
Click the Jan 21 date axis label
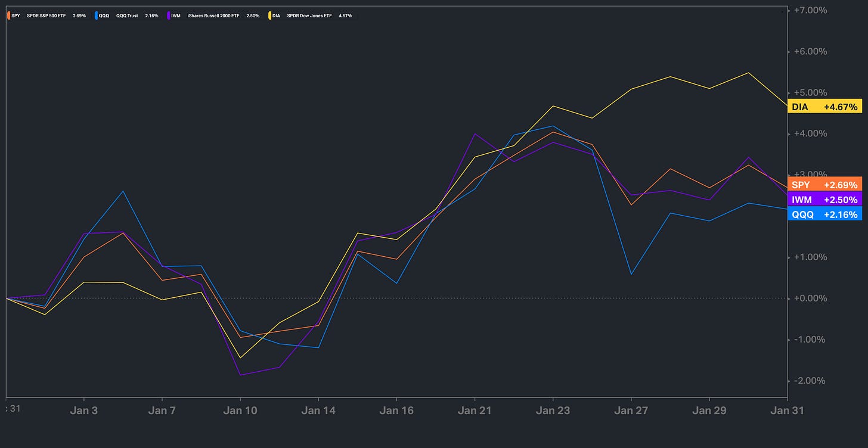coord(475,410)
